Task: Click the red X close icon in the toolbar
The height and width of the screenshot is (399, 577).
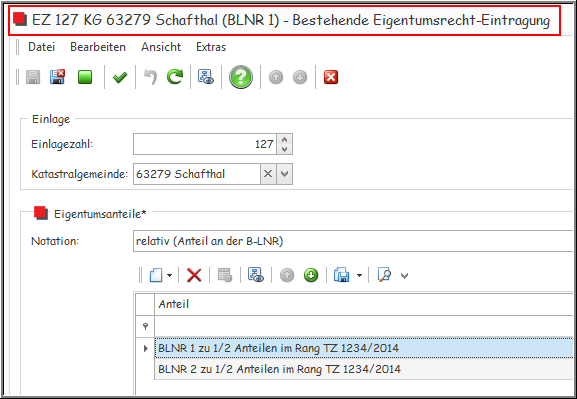Action: tap(331, 77)
